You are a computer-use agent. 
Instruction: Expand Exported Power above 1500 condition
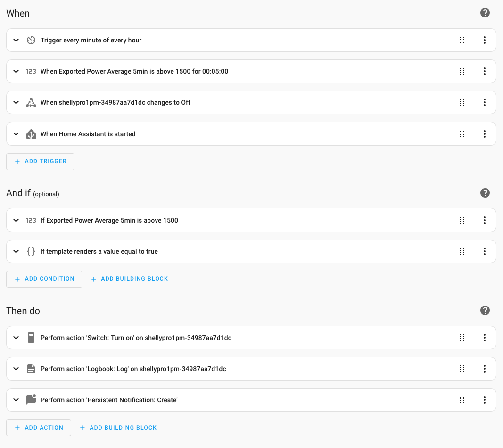(x=16, y=220)
